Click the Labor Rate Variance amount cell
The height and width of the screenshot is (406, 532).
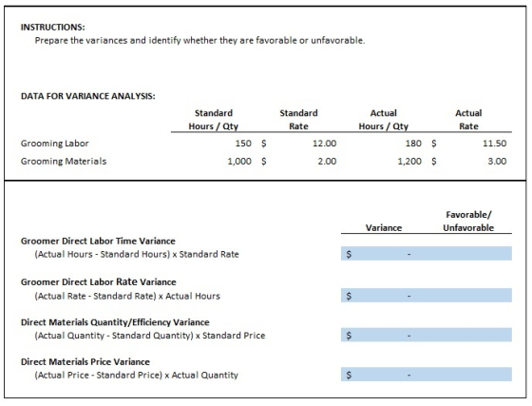384,296
